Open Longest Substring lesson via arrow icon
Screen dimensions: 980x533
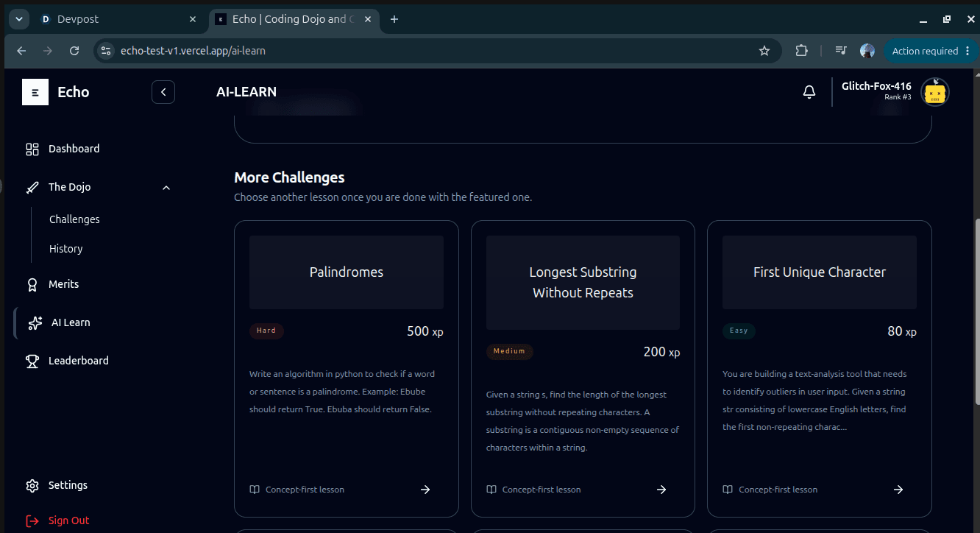click(661, 490)
